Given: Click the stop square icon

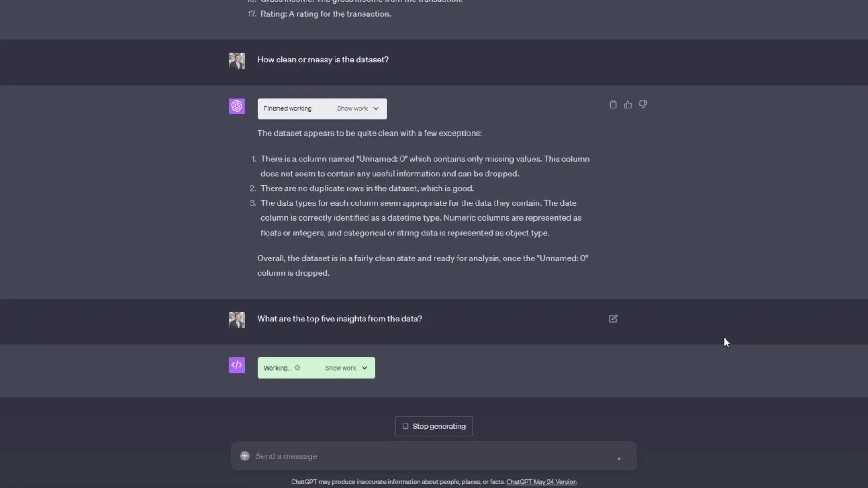Looking at the screenshot, I should 406,427.
